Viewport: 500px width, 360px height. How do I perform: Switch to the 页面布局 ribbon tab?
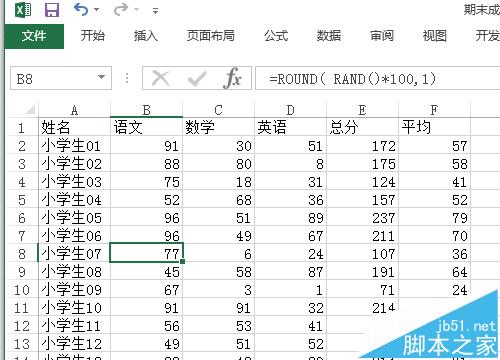tap(211, 36)
